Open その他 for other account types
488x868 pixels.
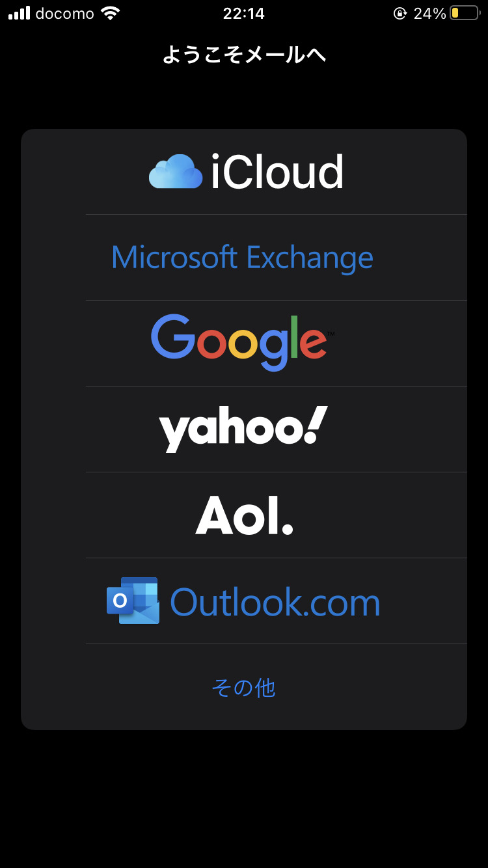(243, 687)
